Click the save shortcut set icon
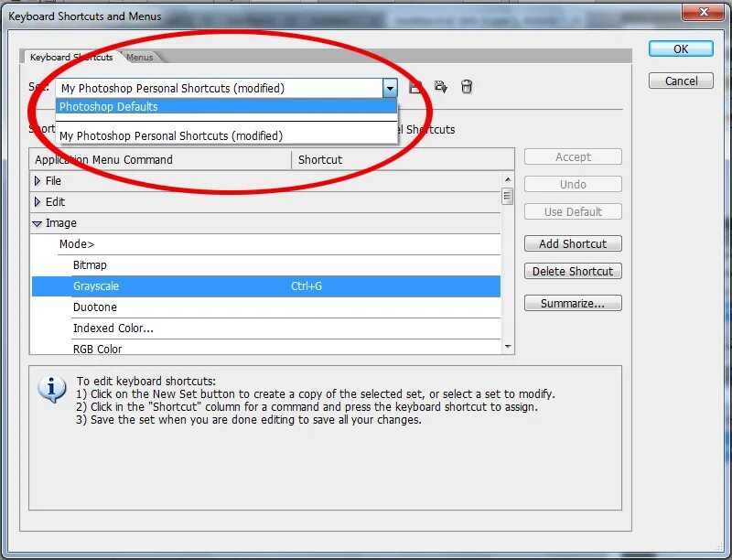This screenshot has width=732, height=560. (415, 87)
